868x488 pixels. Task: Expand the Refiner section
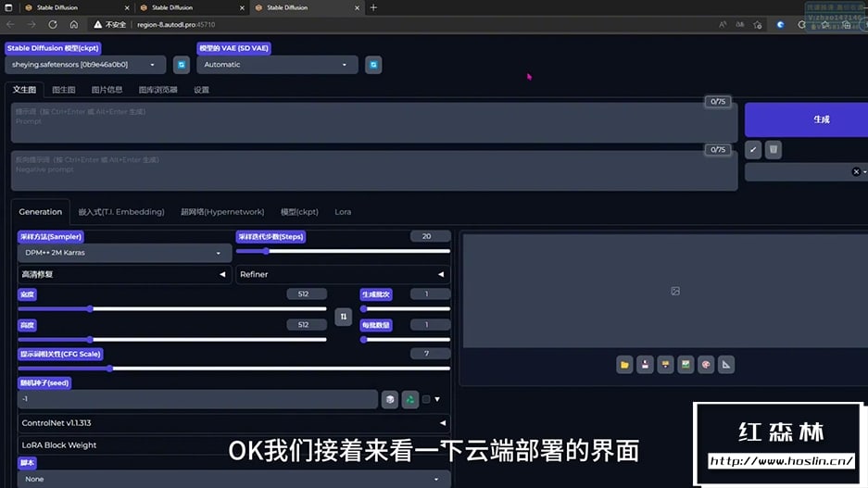pyautogui.click(x=343, y=274)
